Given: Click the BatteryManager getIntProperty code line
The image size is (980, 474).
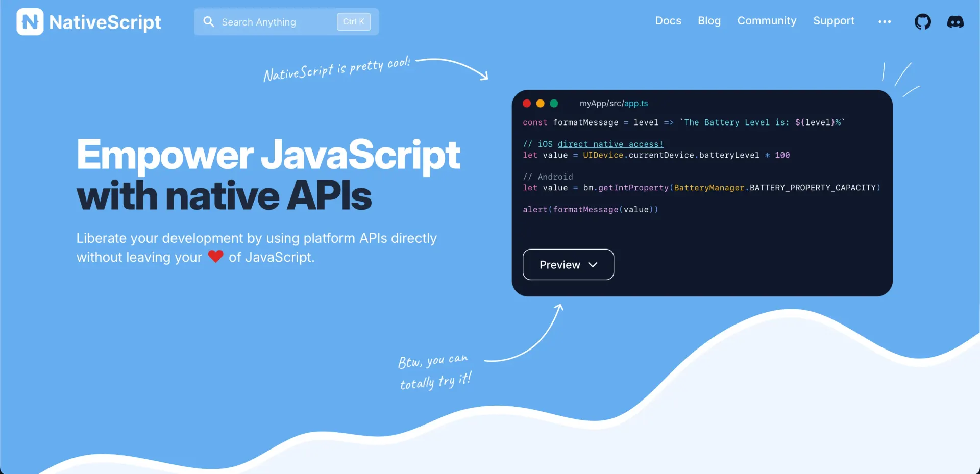Looking at the screenshot, I should [701, 188].
